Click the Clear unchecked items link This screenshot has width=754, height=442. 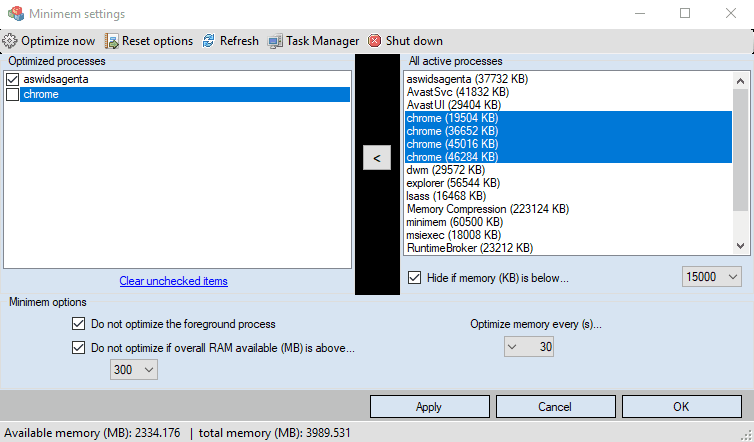(174, 281)
